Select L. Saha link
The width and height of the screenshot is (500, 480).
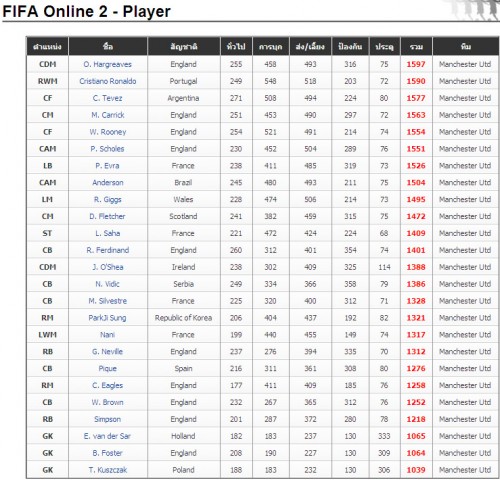(x=107, y=233)
